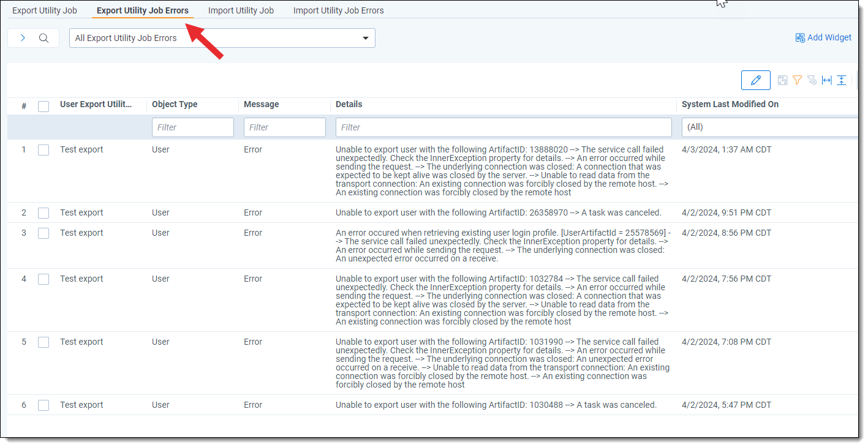Click the Add Widget link
868x447 pixels.
pos(829,38)
